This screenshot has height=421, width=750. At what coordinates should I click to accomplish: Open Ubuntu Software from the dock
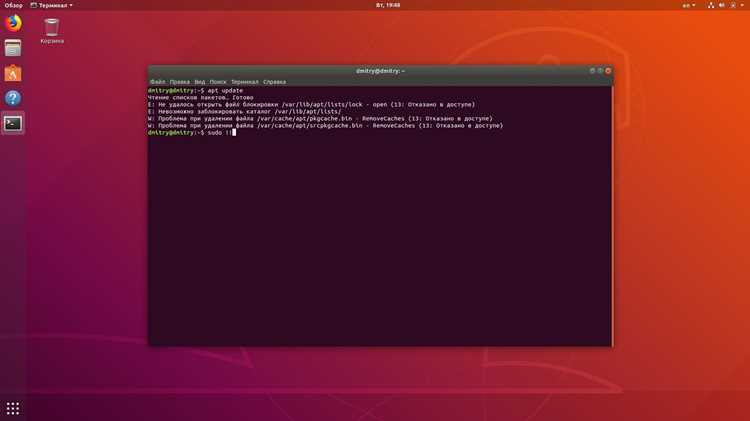point(13,73)
